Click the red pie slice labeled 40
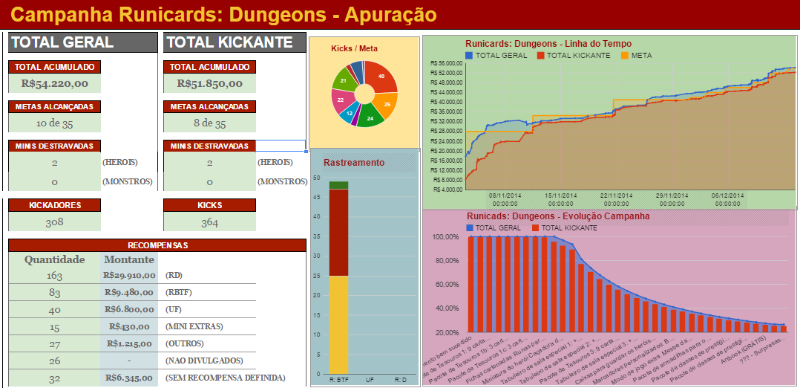Image resolution: width=800 pixels, height=388 pixels. coord(382,76)
